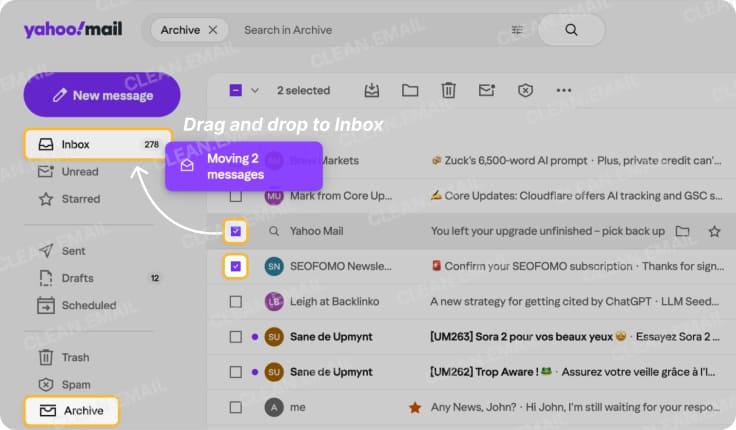
Task: Click the Move to folder toolbar icon
Action: click(410, 90)
